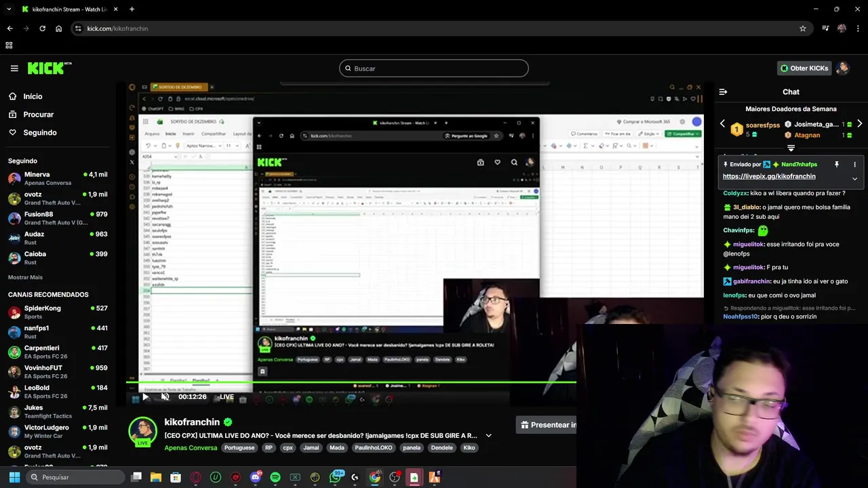Image resolution: width=868 pixels, height=488 pixels.
Task: Unmute the stream volume
Action: (165, 397)
